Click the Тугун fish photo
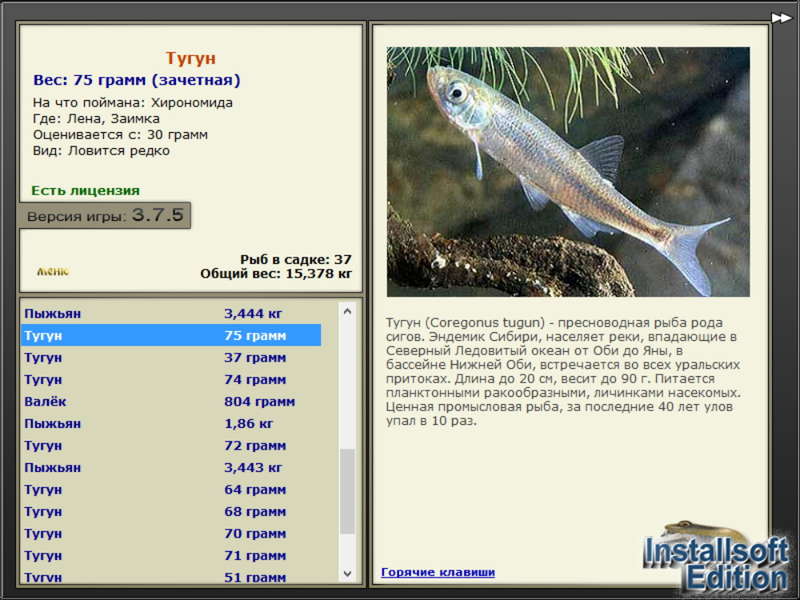This screenshot has width=800, height=600. coord(568,172)
